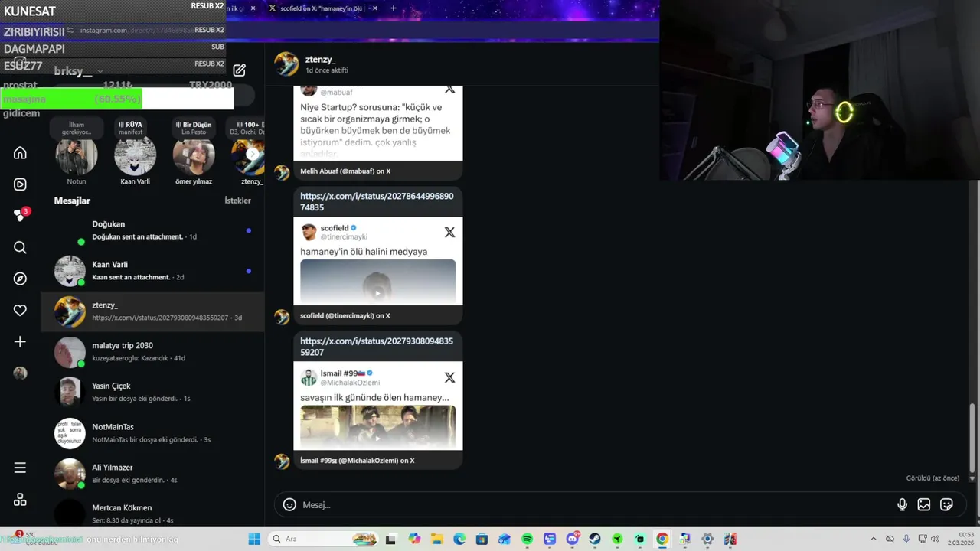The width and height of the screenshot is (980, 551).
Task: Open the Meta apps grid icon in sidebar
Action: (20, 499)
